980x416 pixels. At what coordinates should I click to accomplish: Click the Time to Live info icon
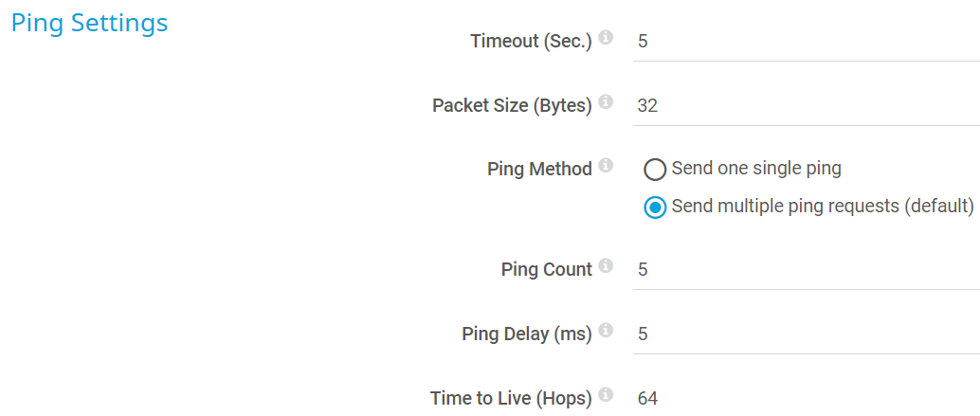point(607,394)
